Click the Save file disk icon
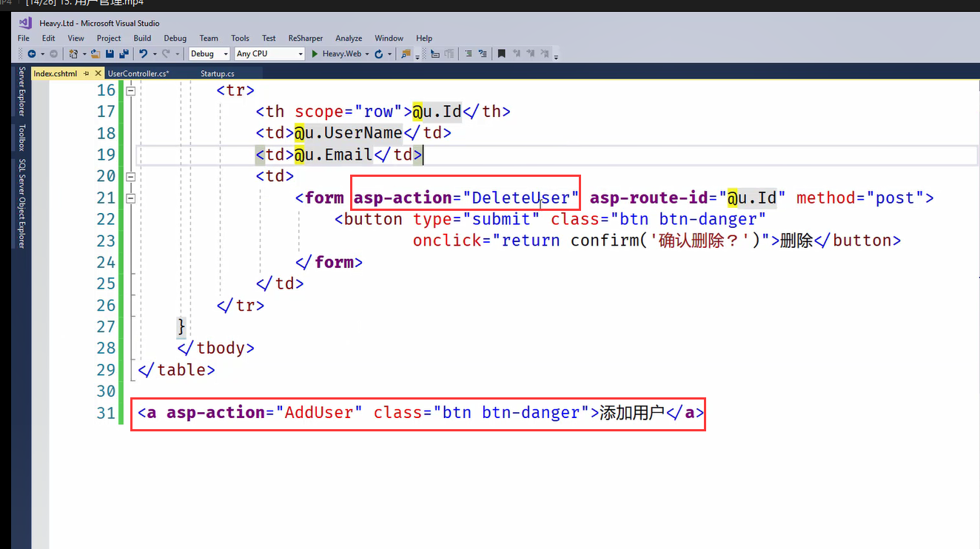This screenshot has width=980, height=549. coord(110,54)
